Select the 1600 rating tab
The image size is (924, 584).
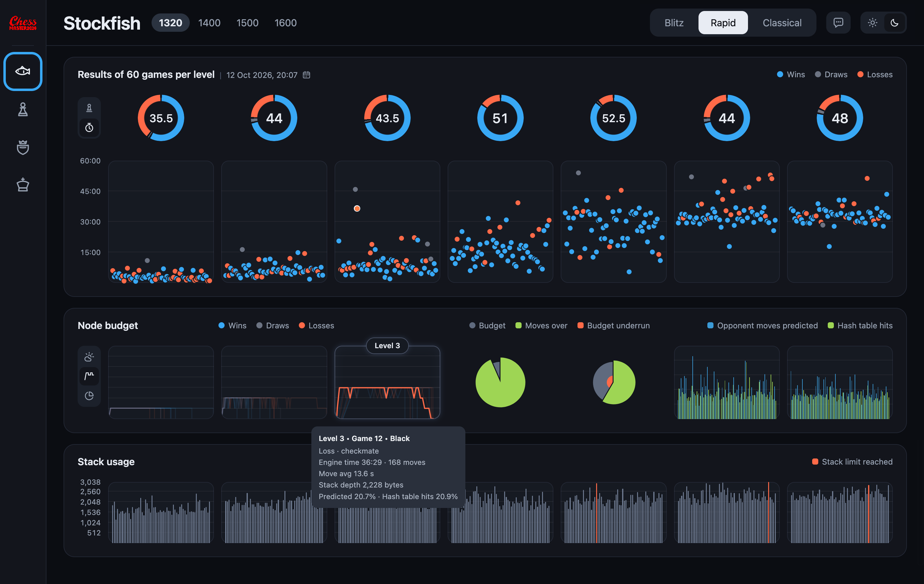tap(285, 23)
